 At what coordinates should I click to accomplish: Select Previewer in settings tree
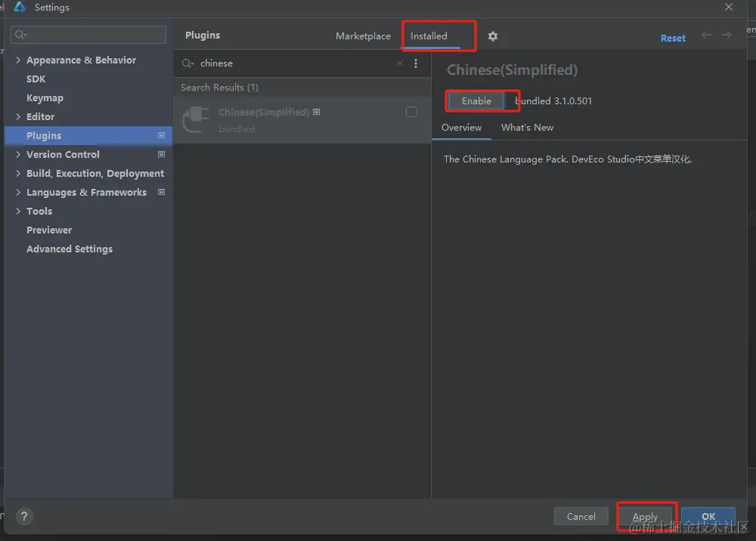pyautogui.click(x=49, y=230)
